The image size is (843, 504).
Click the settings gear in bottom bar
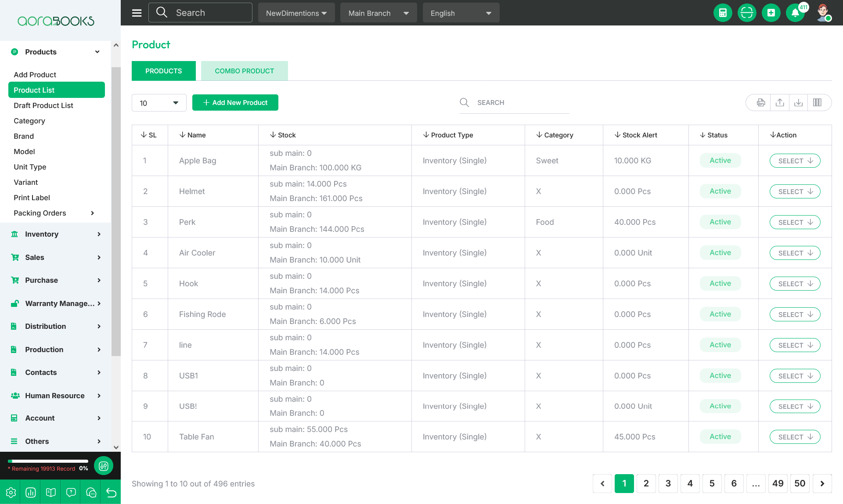pyautogui.click(x=11, y=492)
